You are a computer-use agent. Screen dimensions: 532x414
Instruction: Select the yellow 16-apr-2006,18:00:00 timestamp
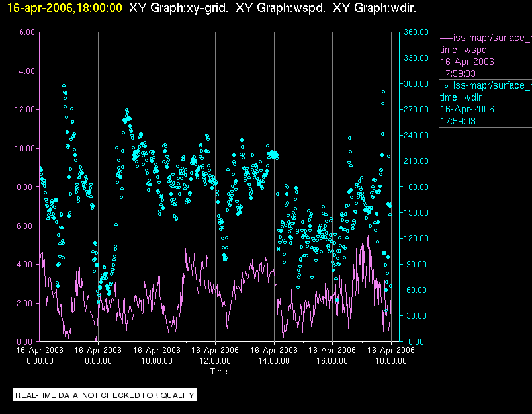point(64,8)
